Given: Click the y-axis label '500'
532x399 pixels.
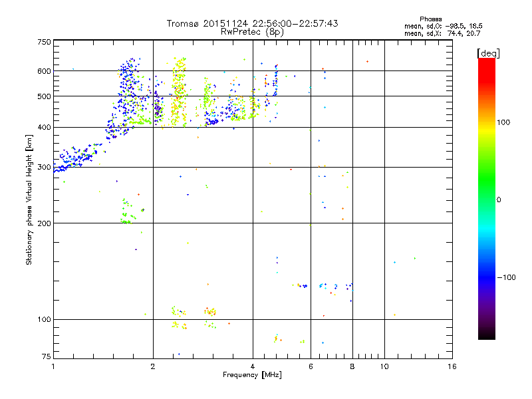Looking at the screenshot, I should coord(45,96).
